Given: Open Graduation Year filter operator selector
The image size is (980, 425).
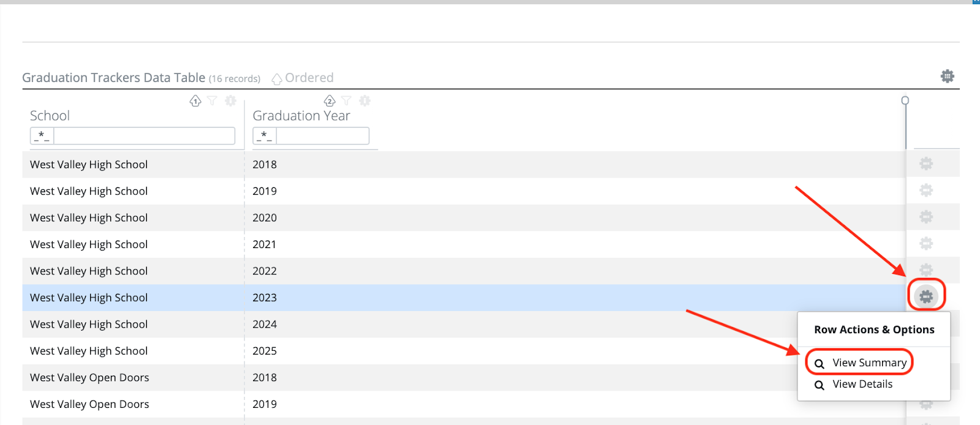Looking at the screenshot, I should [x=264, y=136].
